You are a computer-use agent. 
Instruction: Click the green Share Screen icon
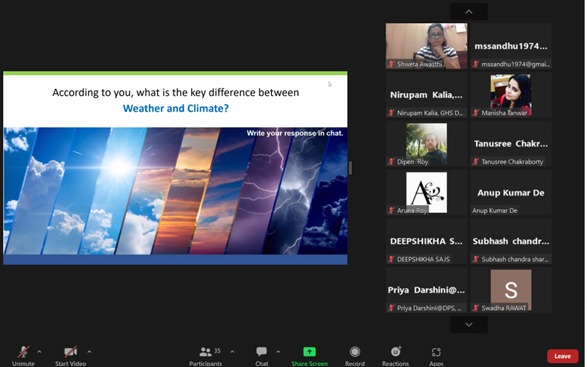309,352
